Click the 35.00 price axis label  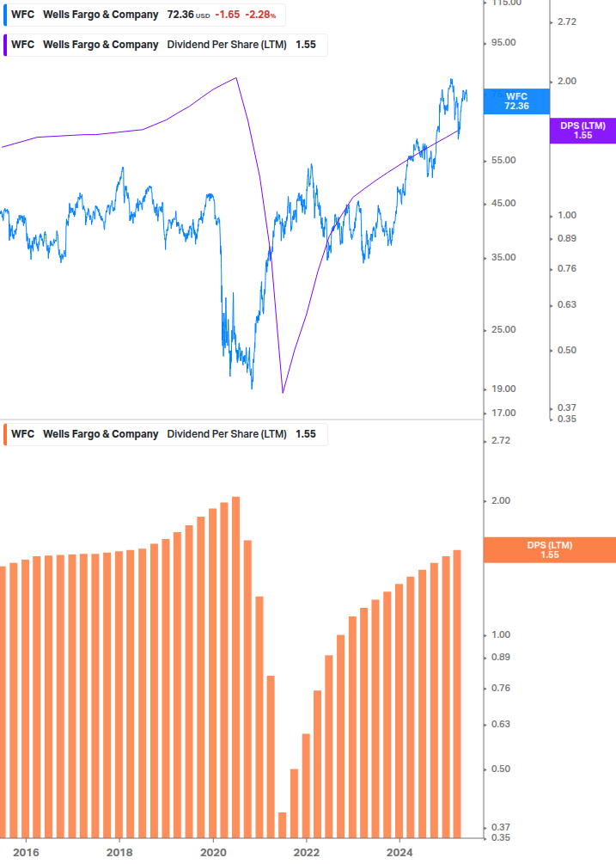point(503,257)
